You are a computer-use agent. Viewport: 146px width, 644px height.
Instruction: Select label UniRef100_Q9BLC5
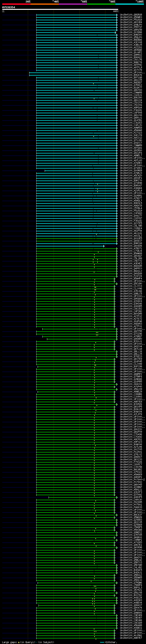(x=131, y=294)
